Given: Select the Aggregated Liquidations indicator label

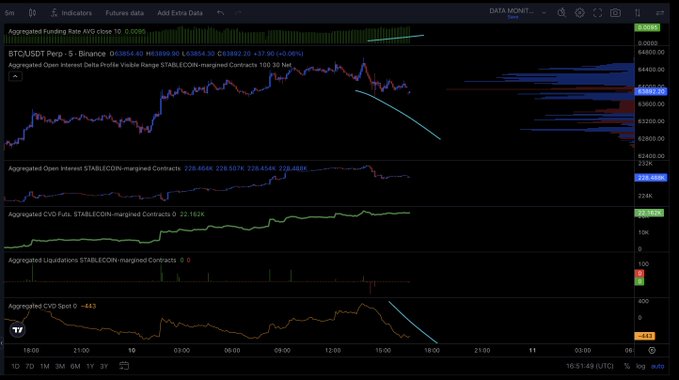Looking at the screenshot, I should 92,260.
